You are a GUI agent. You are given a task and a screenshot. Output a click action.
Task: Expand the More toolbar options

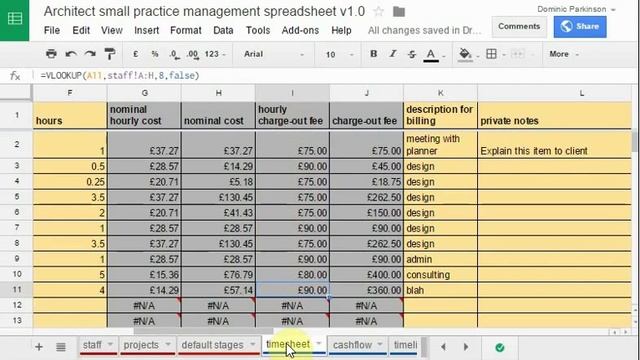pyautogui.click(x=564, y=54)
